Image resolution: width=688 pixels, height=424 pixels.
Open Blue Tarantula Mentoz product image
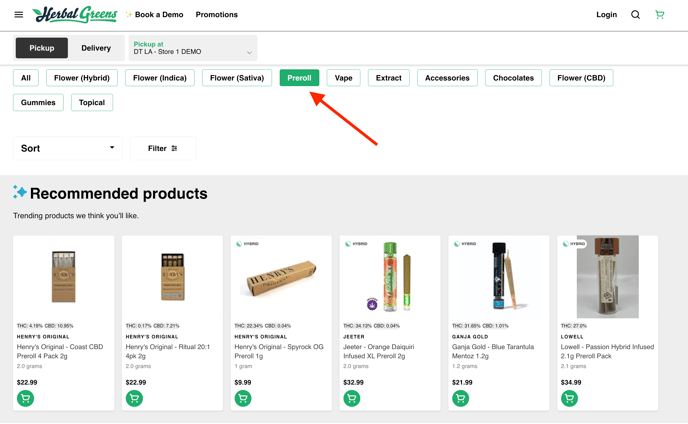[505, 277]
